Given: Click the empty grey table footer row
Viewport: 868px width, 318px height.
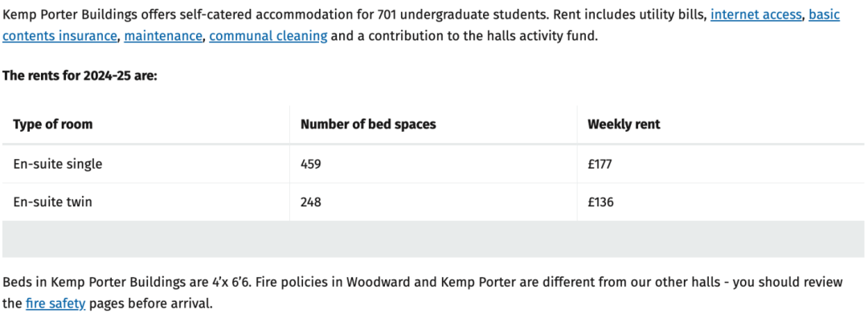Looking at the screenshot, I should 433,239.
